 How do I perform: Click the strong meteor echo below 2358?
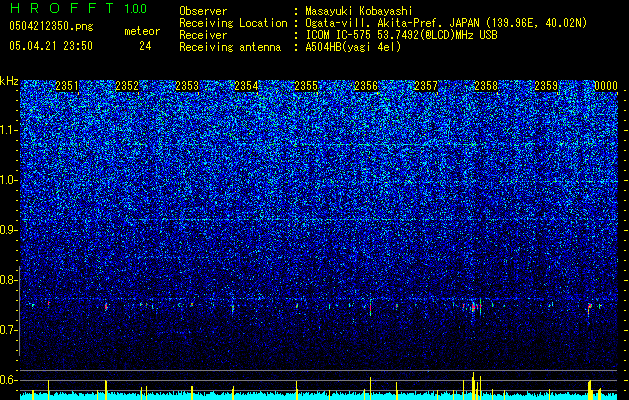[473, 308]
